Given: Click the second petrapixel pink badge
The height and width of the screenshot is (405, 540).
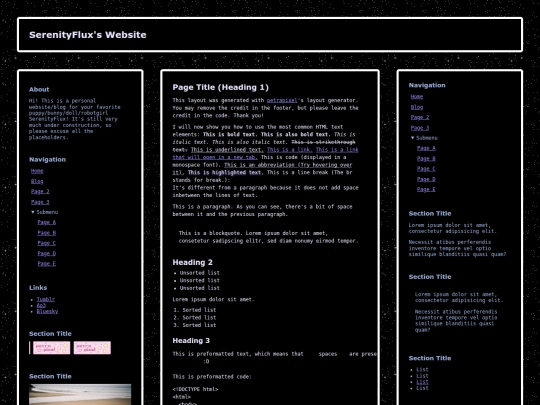Looking at the screenshot, I should tap(92, 348).
